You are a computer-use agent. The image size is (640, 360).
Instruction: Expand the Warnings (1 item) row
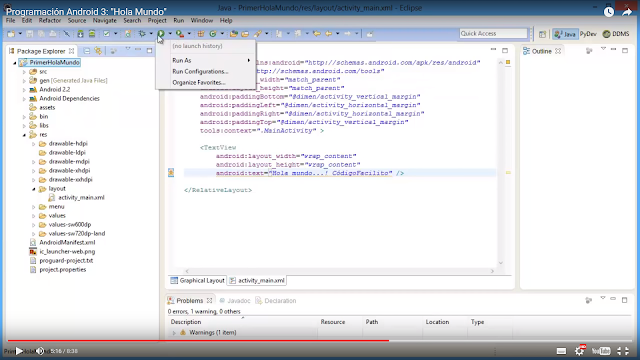[x=174, y=333]
